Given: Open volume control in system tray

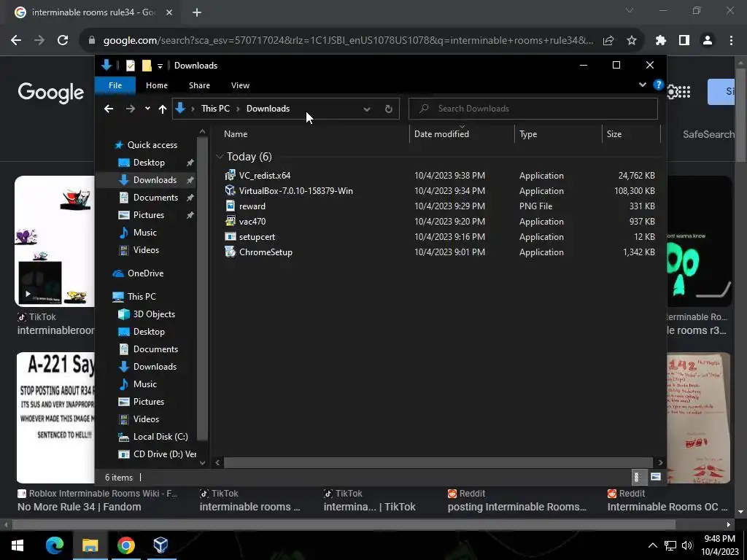Looking at the screenshot, I should (x=686, y=545).
